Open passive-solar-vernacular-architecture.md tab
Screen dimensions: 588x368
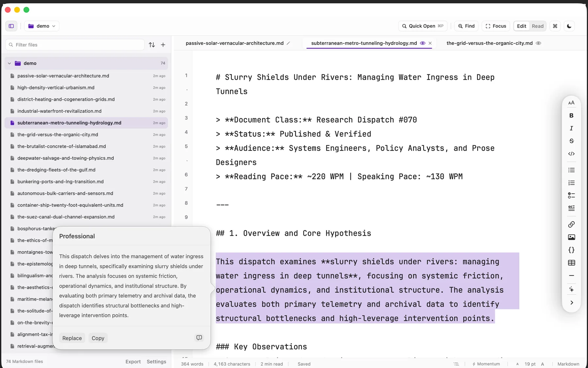pos(235,43)
